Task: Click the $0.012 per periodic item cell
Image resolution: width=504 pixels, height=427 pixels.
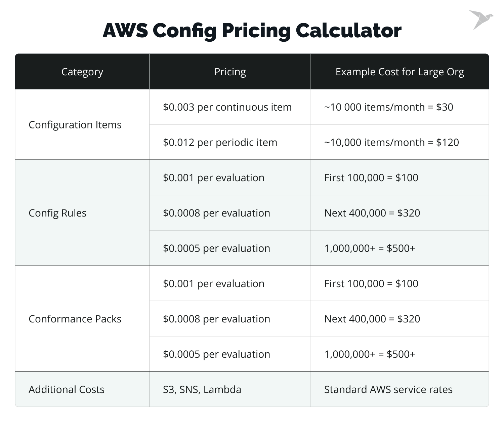Action: tap(220, 142)
